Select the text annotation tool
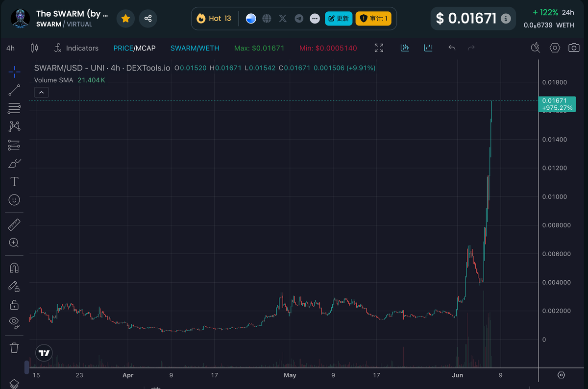This screenshot has width=588, height=389. [x=15, y=182]
